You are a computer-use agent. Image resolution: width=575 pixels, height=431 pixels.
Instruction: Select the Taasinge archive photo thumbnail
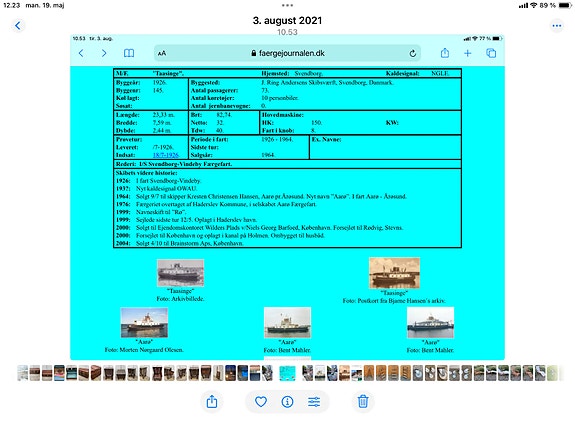180,273
